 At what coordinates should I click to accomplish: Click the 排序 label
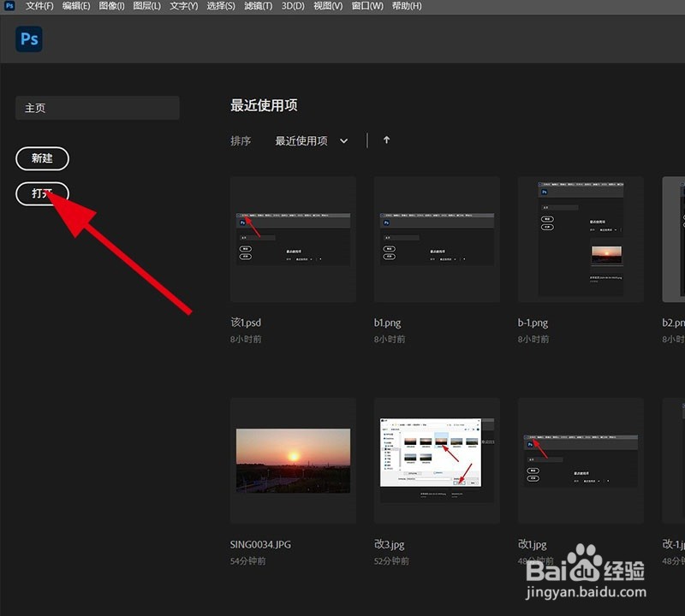tap(241, 141)
